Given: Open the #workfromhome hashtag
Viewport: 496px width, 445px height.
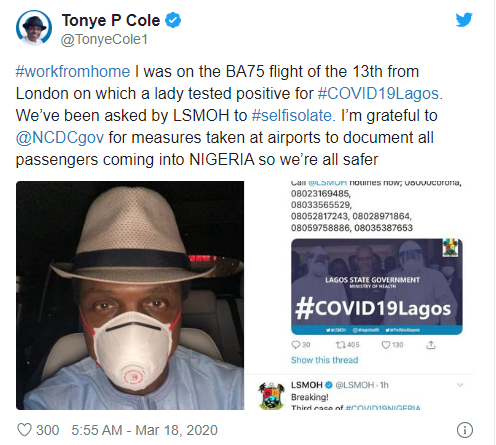Looking at the screenshot, I should pos(73,72).
